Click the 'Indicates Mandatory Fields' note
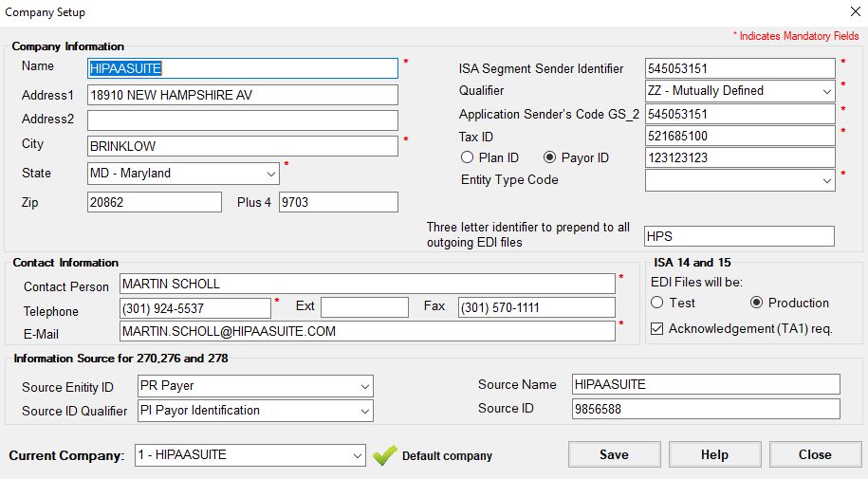The width and height of the screenshot is (868, 479). tap(796, 36)
